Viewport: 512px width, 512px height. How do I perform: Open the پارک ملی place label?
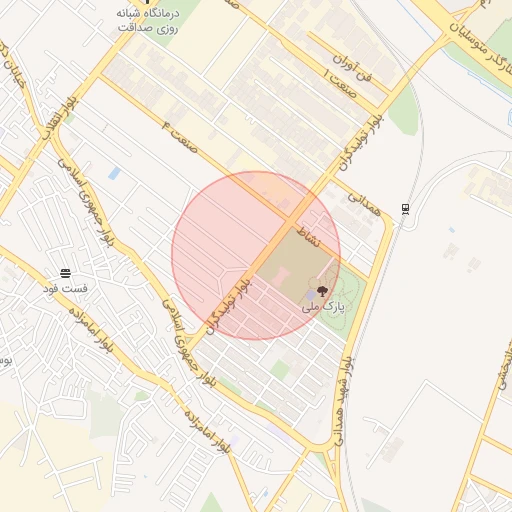[x=323, y=307]
